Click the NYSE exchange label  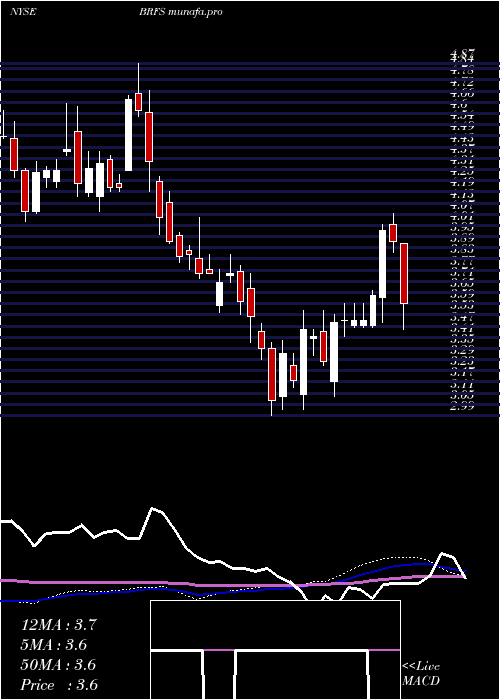pos(23,12)
